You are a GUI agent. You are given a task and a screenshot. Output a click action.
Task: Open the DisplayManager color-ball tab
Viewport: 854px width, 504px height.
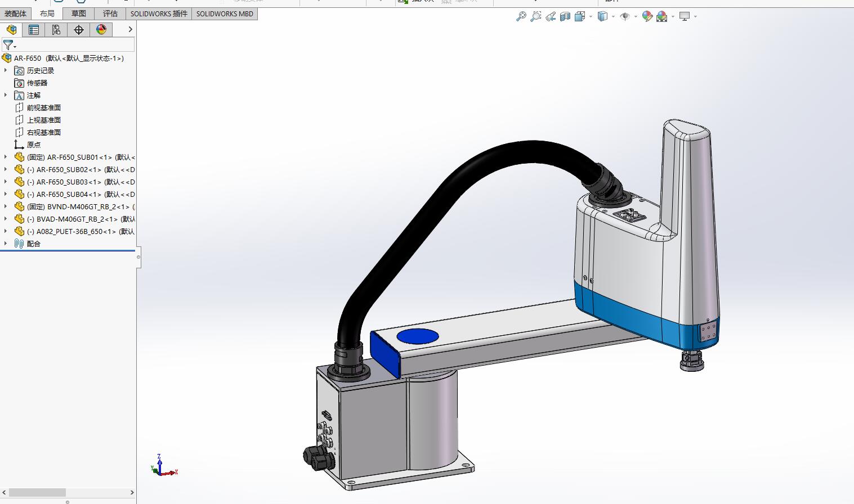(101, 30)
